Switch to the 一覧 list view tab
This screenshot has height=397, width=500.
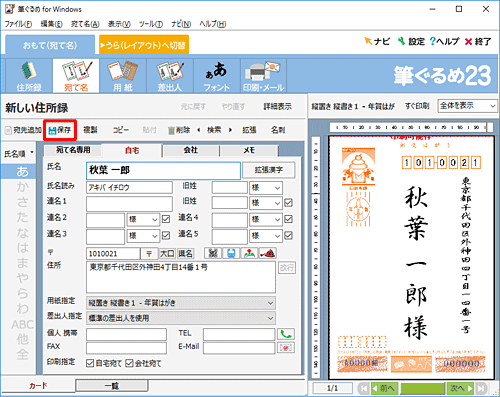[112, 386]
